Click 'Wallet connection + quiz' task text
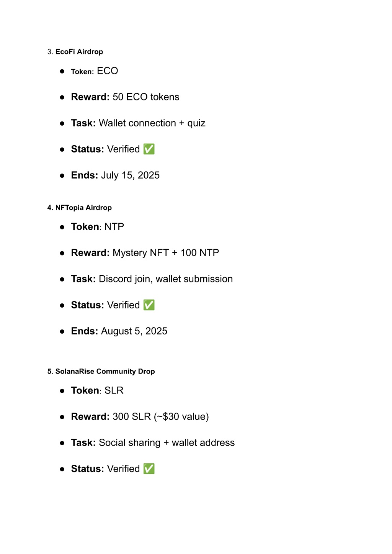 point(152,123)
